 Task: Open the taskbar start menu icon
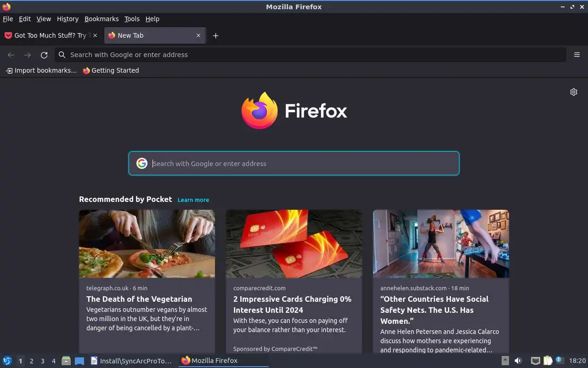coord(7,361)
